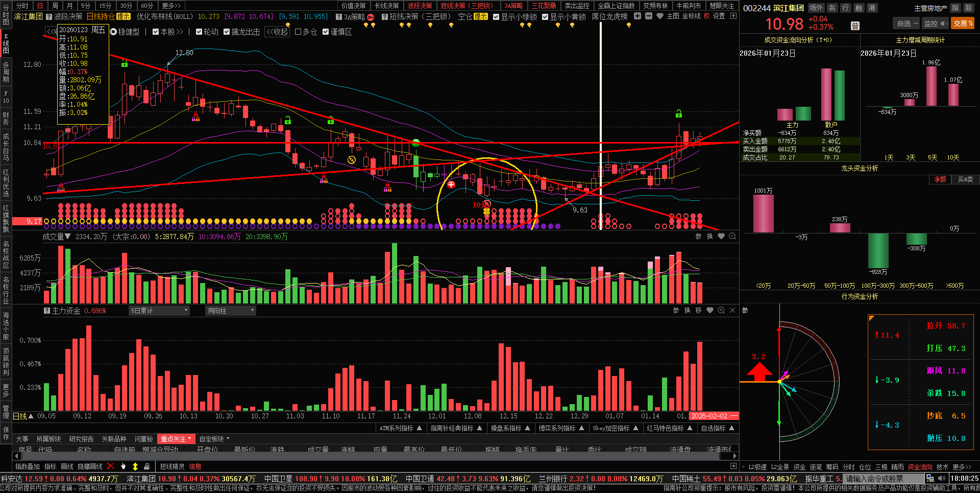The image size is (980, 493).
Task: Open the 研究报告 tab
Action: [x=81, y=439]
